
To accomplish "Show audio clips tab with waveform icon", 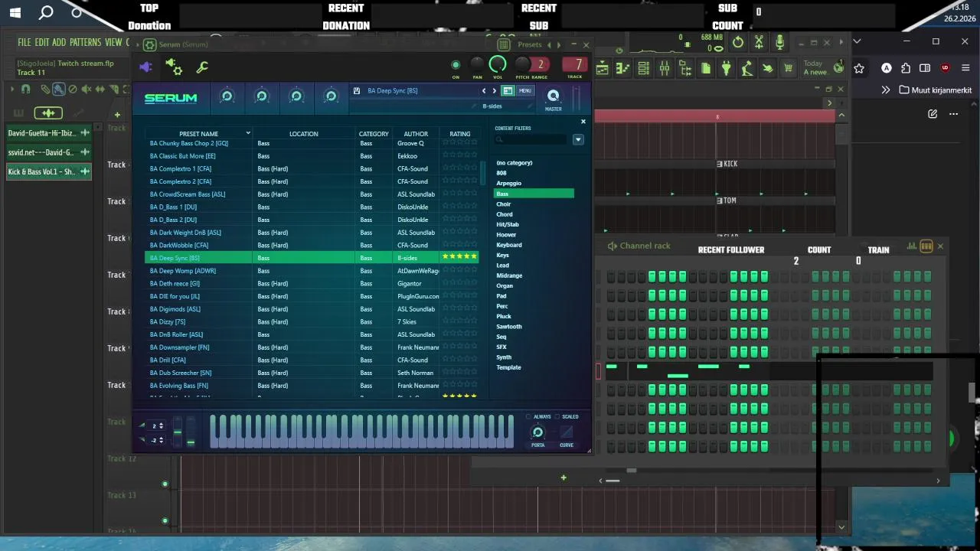I will tap(47, 113).
